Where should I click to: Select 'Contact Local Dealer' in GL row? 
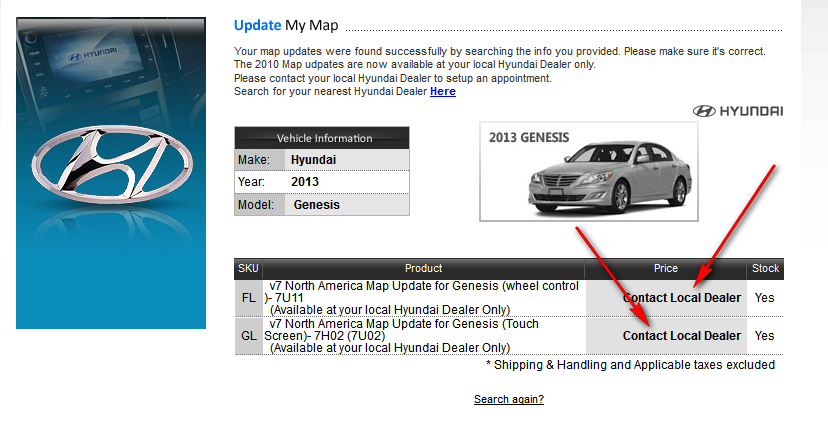pos(681,336)
